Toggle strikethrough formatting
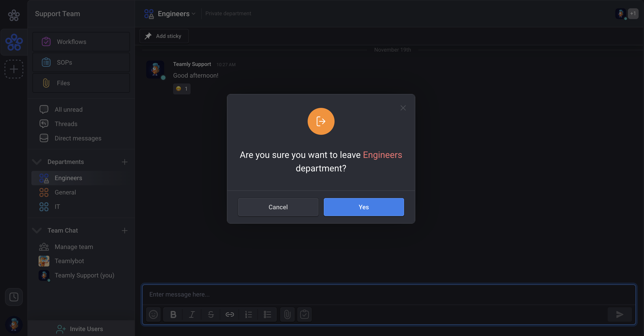 [x=211, y=314]
